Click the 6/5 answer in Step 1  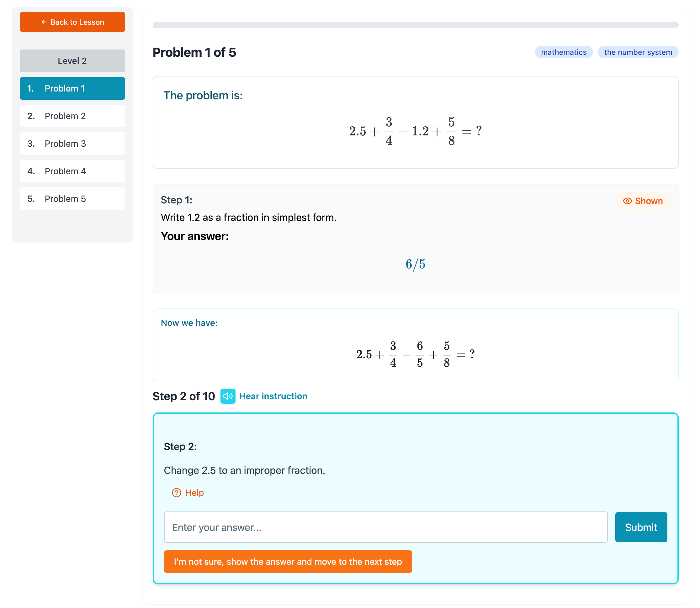(416, 264)
